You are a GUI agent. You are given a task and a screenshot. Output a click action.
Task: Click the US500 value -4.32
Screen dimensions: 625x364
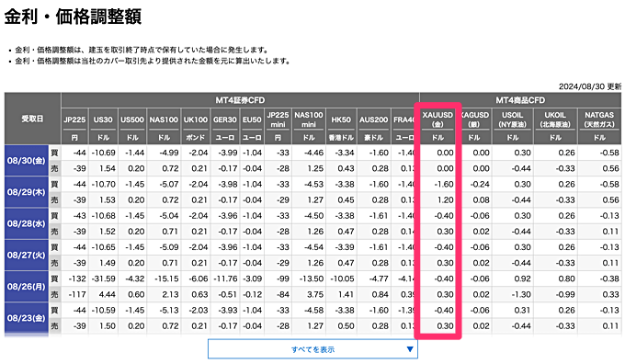135,279
